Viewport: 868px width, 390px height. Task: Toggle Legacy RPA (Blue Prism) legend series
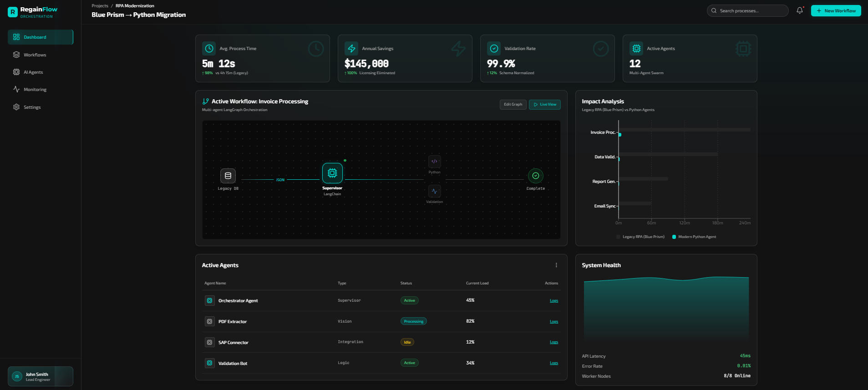point(640,237)
